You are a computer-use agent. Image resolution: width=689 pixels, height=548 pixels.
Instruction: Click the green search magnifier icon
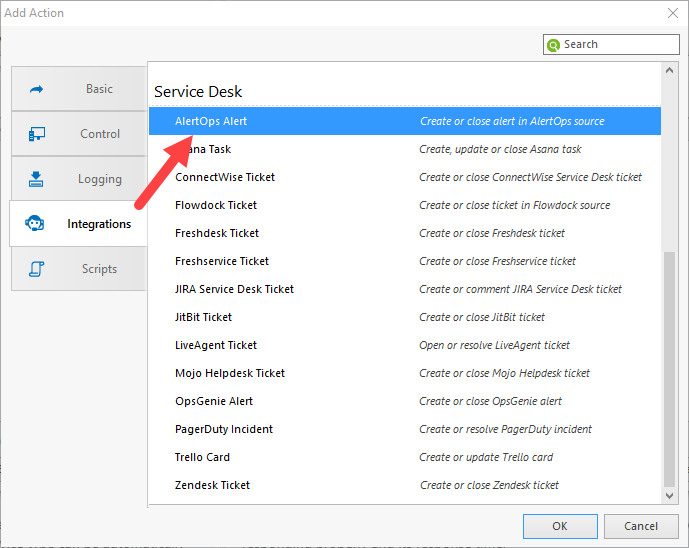coord(553,45)
